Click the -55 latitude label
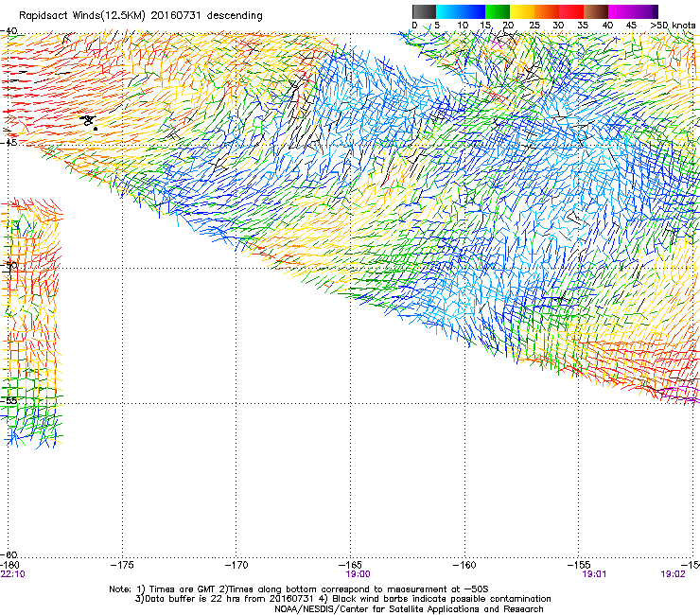Image resolution: width=700 pixels, height=615 pixels. point(9,400)
